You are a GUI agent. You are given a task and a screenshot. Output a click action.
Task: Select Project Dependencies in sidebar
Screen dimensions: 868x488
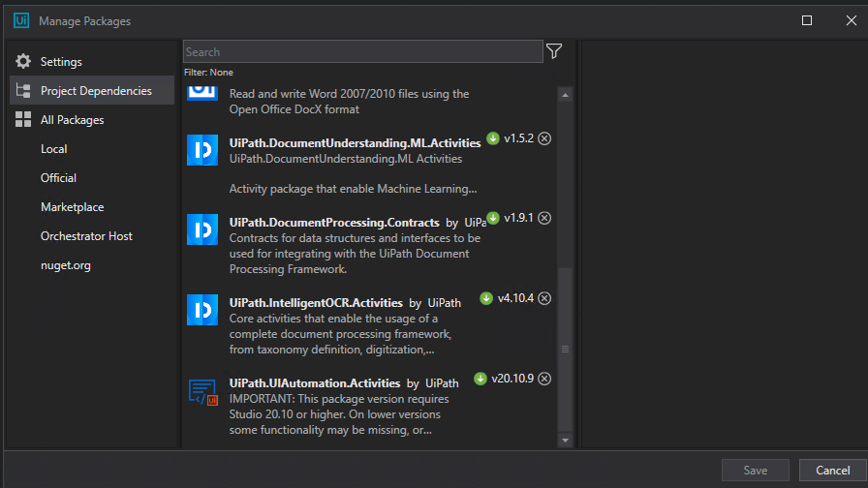[92, 90]
